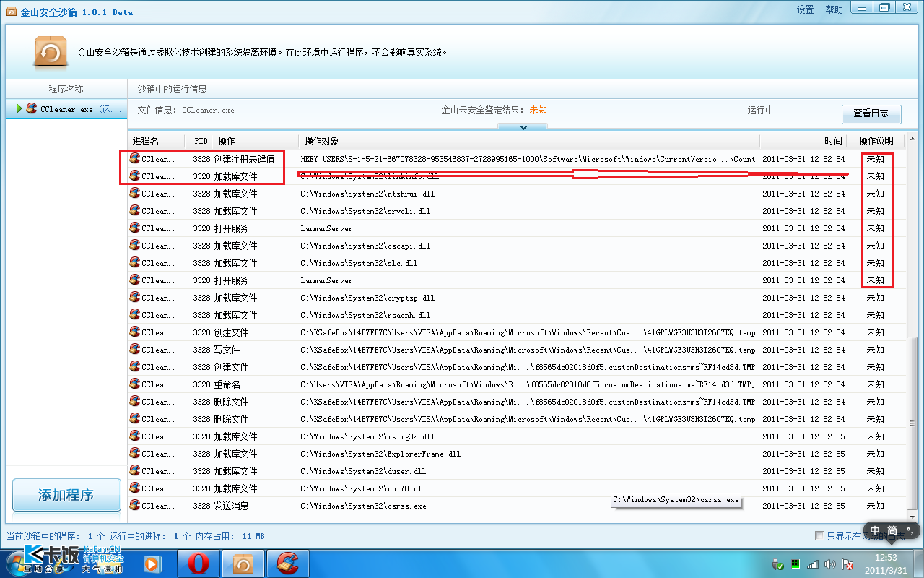Click the 写文件 operation cell
This screenshot has width=924, height=578.
click(227, 350)
